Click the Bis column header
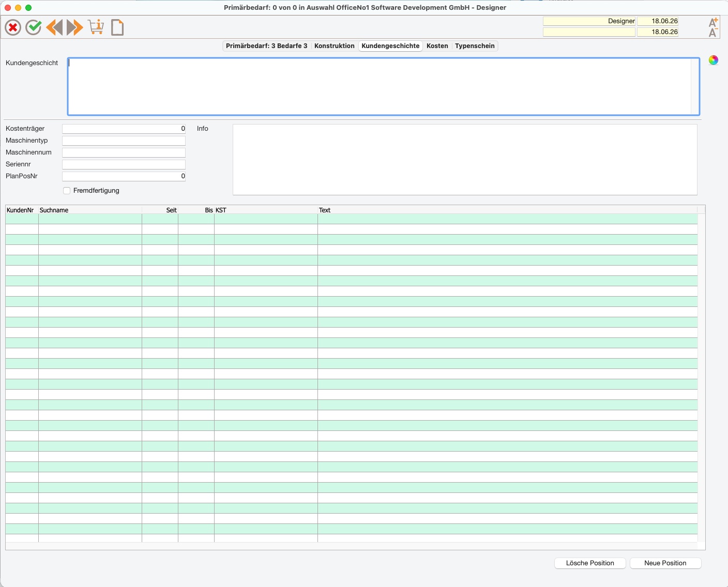This screenshot has width=728, height=587. click(196, 210)
